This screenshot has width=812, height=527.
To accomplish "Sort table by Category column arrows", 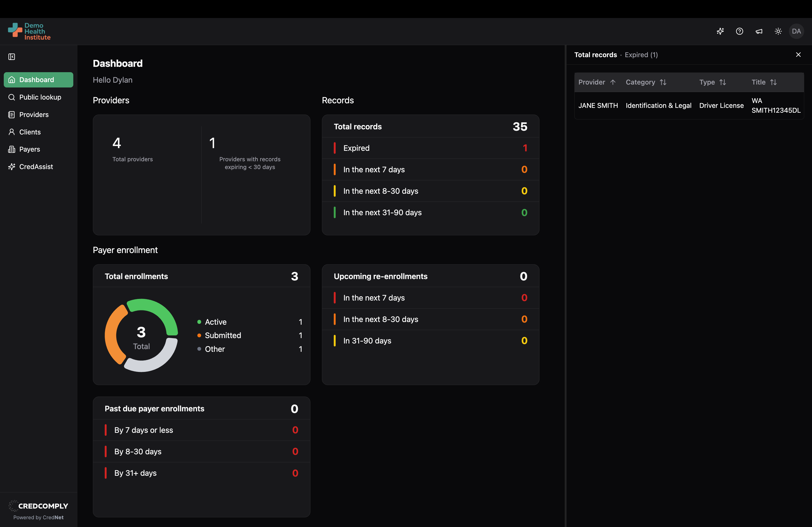I will click(662, 82).
